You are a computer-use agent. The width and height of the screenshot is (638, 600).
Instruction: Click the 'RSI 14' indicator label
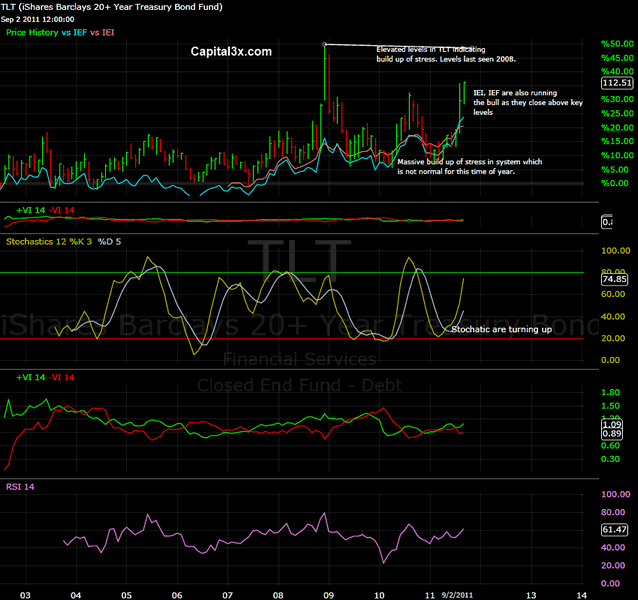(21, 485)
